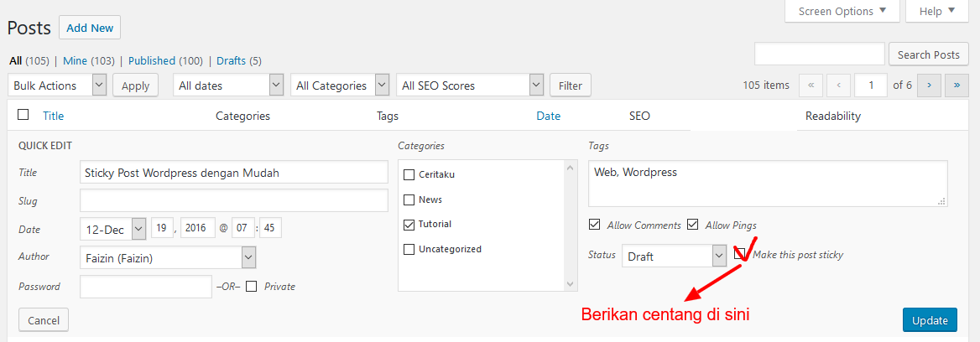This screenshot has width=980, height=342.
Task: Go to previous page arrow
Action: [838, 85]
